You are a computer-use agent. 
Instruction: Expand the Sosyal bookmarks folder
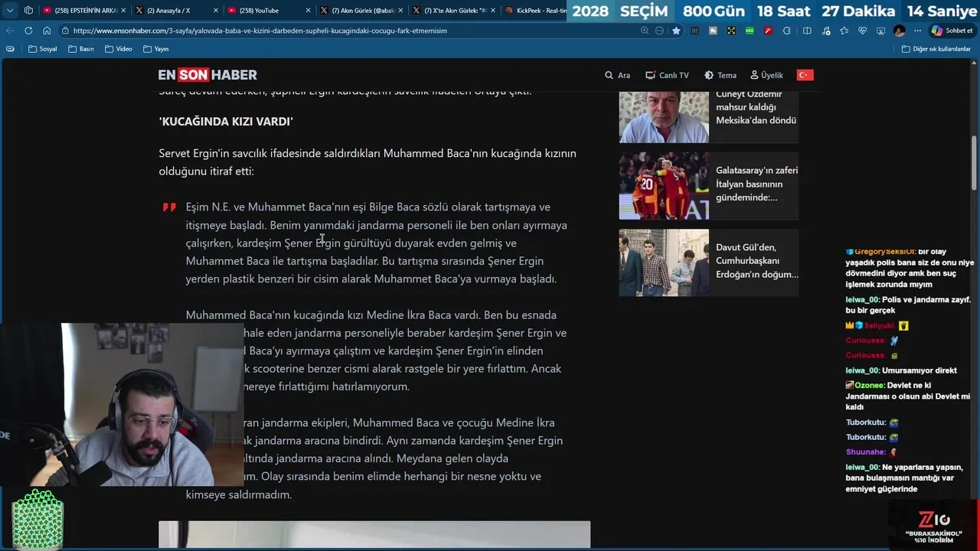(x=42, y=49)
